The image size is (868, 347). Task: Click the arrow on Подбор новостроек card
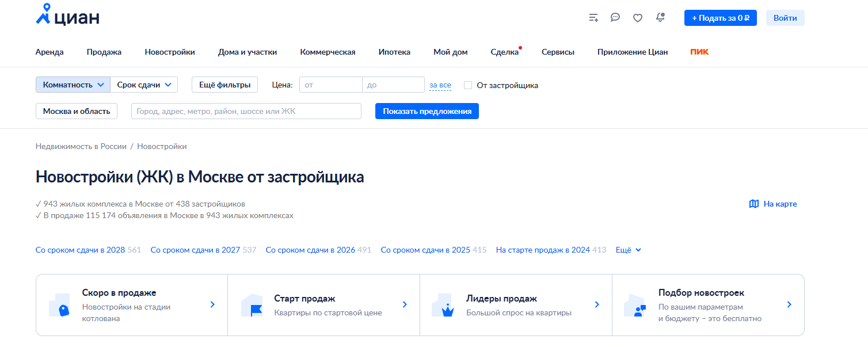click(789, 304)
